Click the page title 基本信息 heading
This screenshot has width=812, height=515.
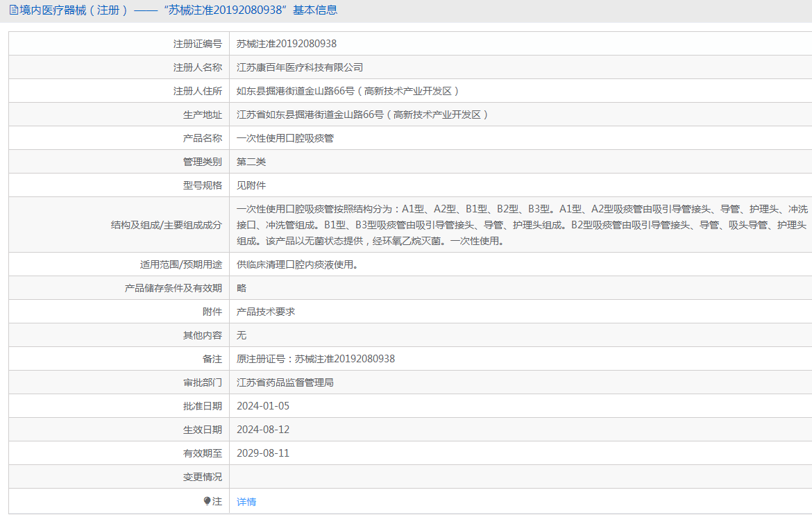174,10
